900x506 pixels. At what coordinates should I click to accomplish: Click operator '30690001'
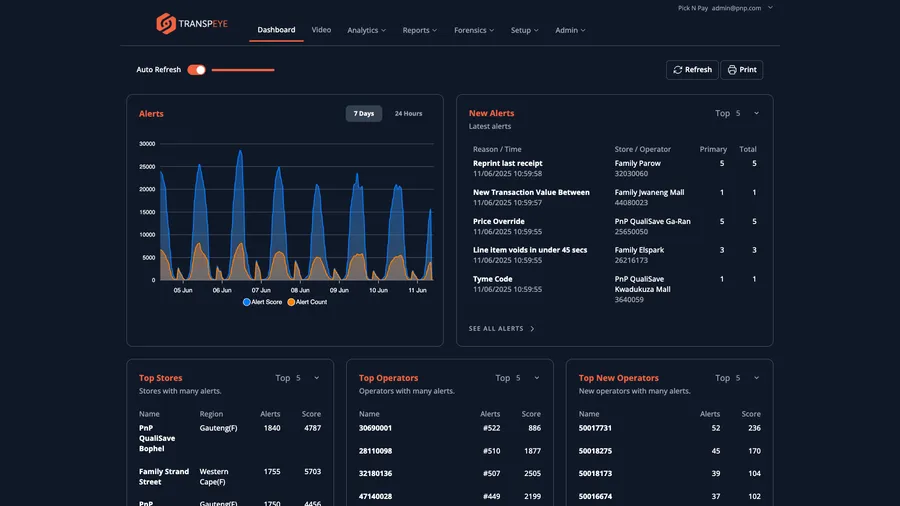[375, 428]
